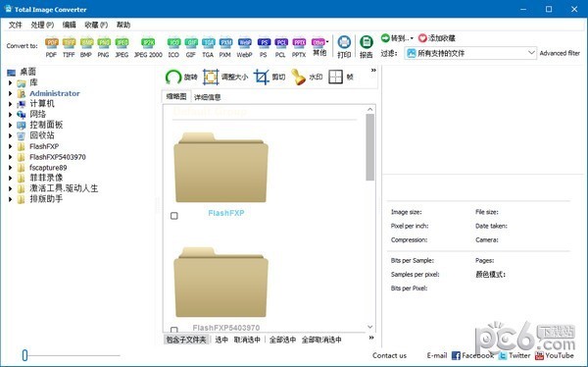Choose TIFF conversion icon
The height and width of the screenshot is (367, 588).
(69, 47)
